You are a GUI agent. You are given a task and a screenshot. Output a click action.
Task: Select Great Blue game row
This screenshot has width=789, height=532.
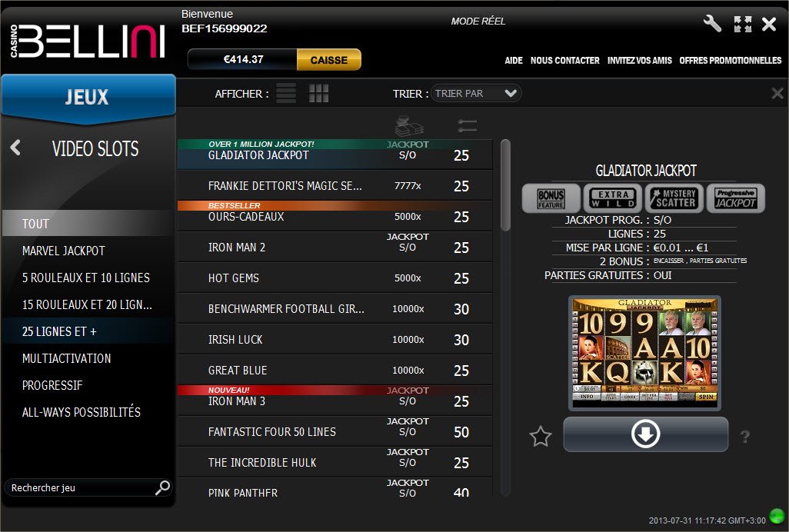[x=335, y=370]
